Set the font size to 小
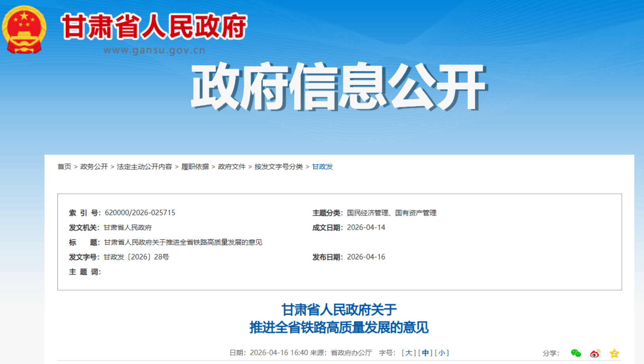Image resolution: width=644 pixels, height=364 pixels. click(x=442, y=353)
